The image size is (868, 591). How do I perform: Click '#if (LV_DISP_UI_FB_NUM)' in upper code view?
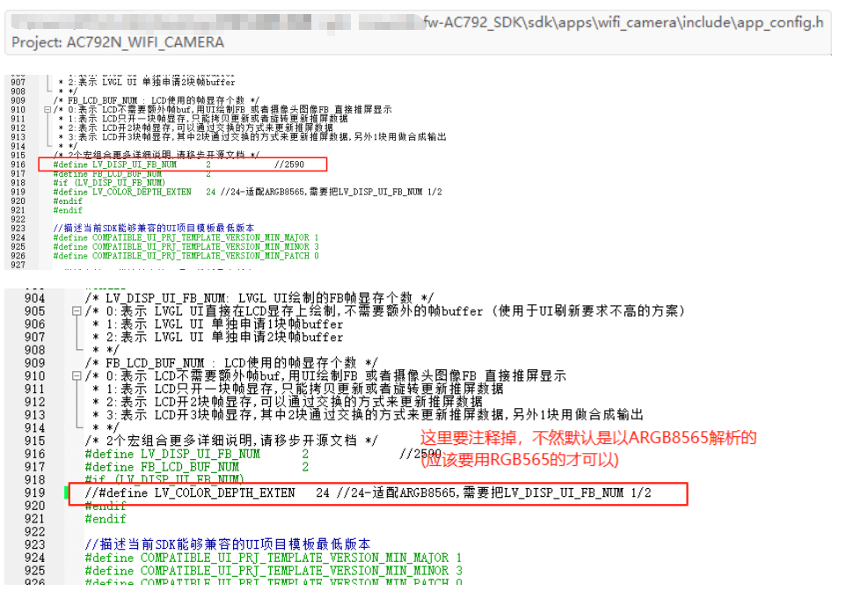(x=109, y=183)
